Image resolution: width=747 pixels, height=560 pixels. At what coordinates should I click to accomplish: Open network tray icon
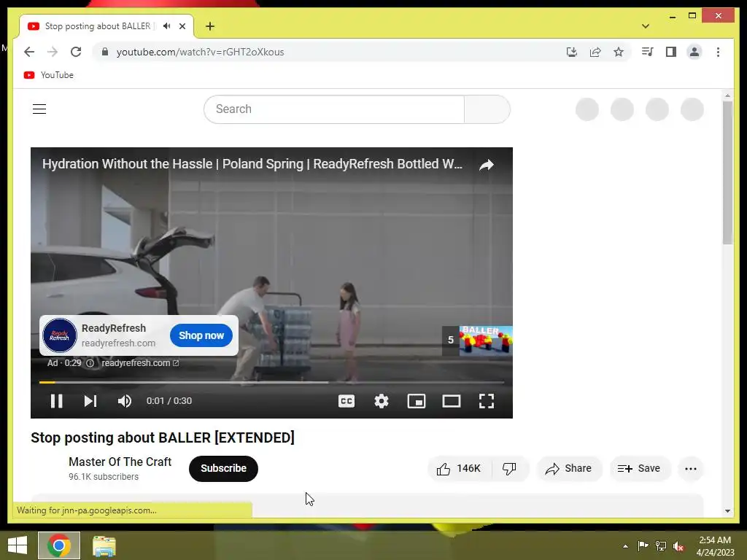pos(661,545)
